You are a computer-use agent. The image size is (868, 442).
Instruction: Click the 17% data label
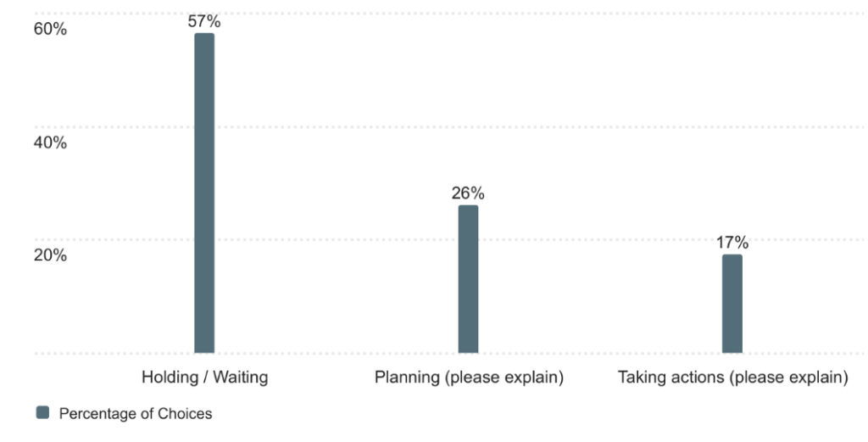coord(732,243)
